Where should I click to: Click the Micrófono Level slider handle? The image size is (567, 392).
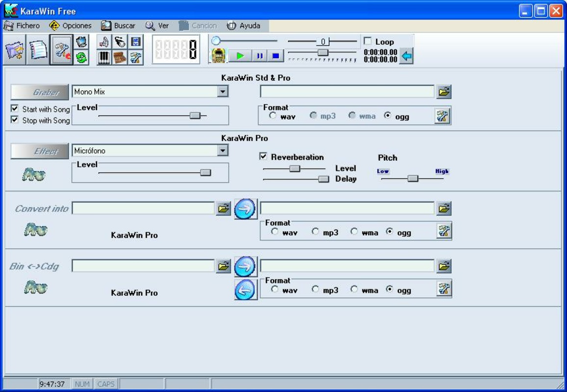click(206, 172)
